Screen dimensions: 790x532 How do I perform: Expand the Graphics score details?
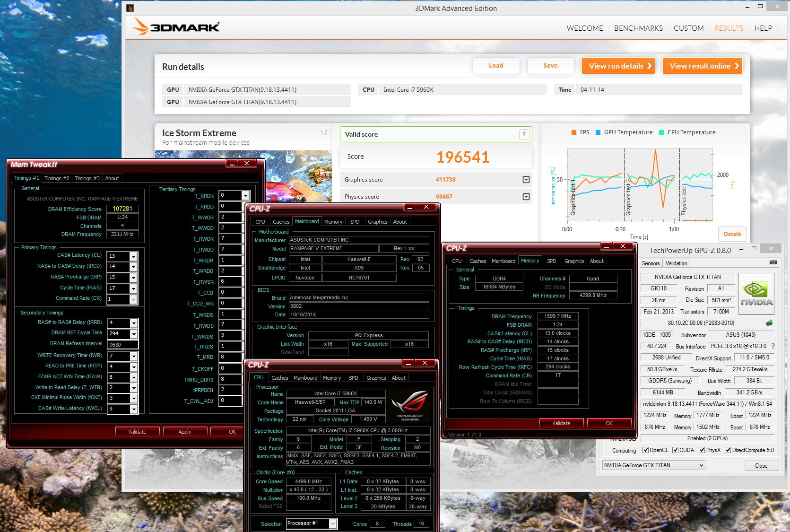(526, 180)
